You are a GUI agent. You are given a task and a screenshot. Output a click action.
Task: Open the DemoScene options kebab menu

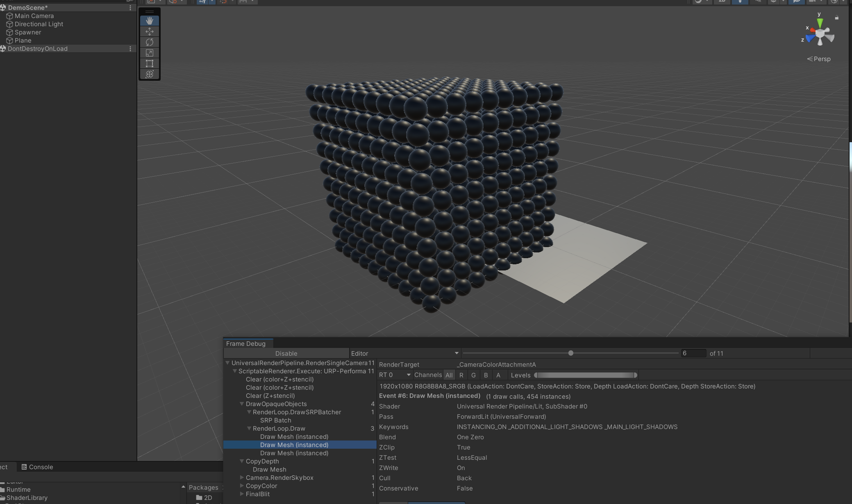130,7
